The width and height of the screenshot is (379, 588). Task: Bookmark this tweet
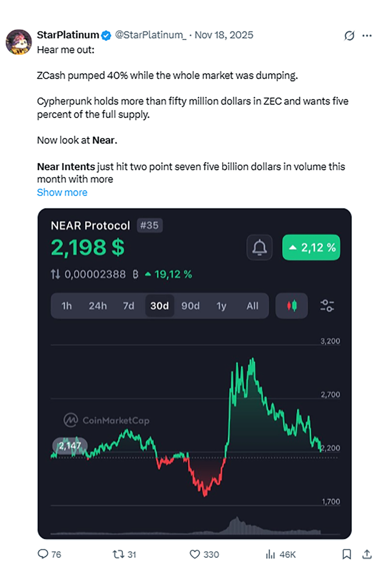pos(347,554)
